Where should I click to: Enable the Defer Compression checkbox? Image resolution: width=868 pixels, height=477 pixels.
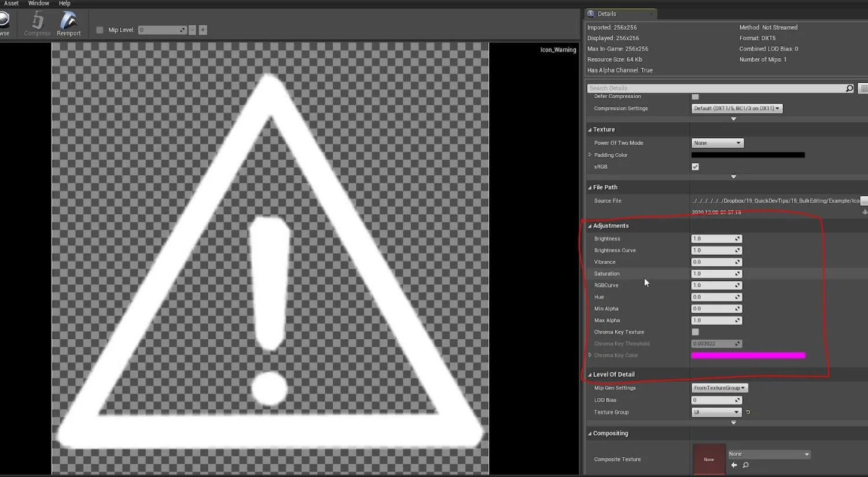(x=695, y=96)
